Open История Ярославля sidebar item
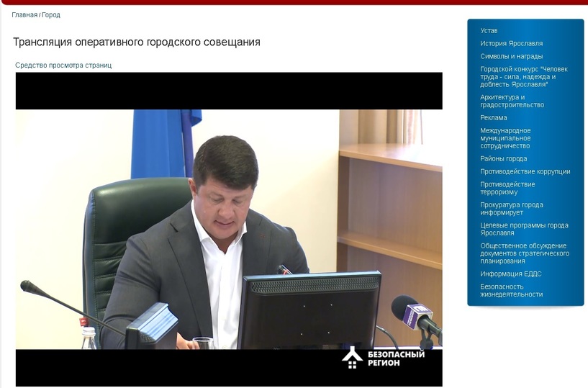588x388 pixels. coord(511,43)
